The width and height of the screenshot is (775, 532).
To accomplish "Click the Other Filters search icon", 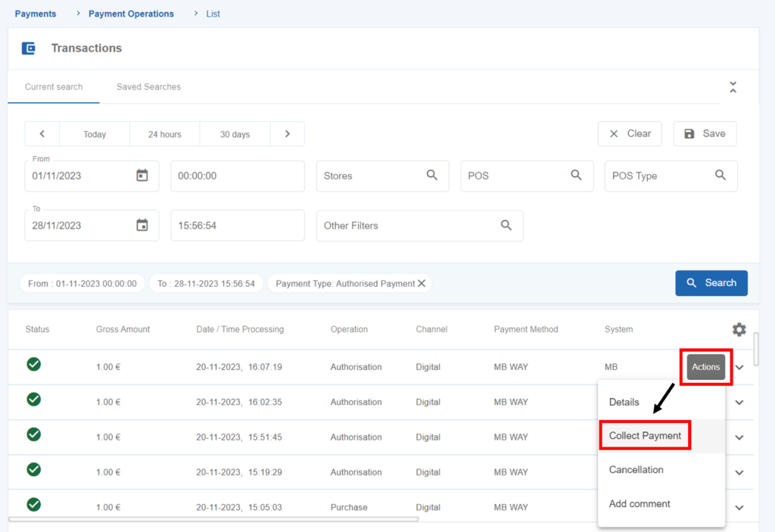I will tap(506, 226).
